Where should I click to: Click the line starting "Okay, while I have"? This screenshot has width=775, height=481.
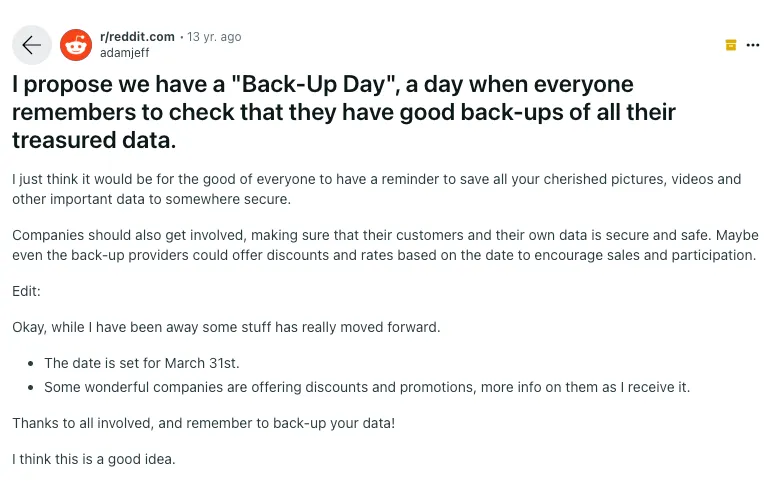click(x=226, y=327)
